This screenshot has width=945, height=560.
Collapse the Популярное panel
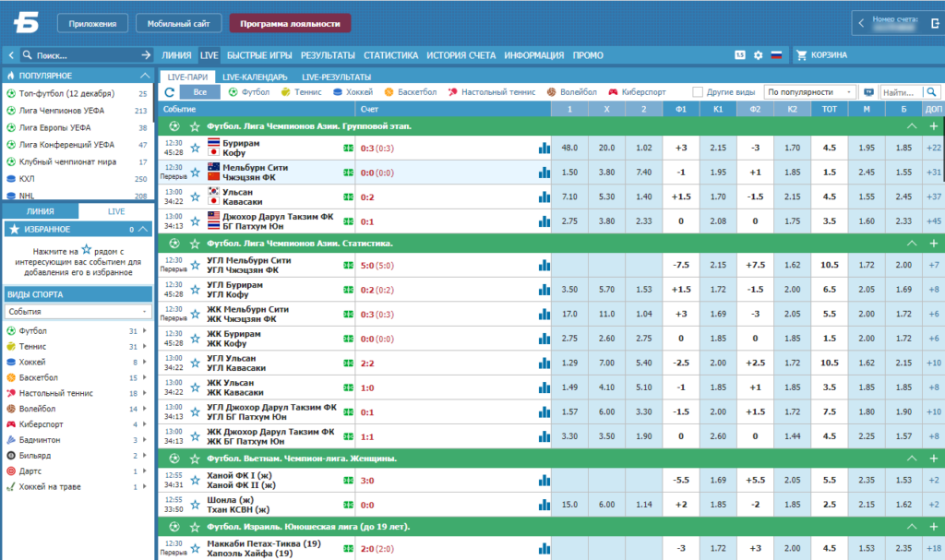click(145, 76)
